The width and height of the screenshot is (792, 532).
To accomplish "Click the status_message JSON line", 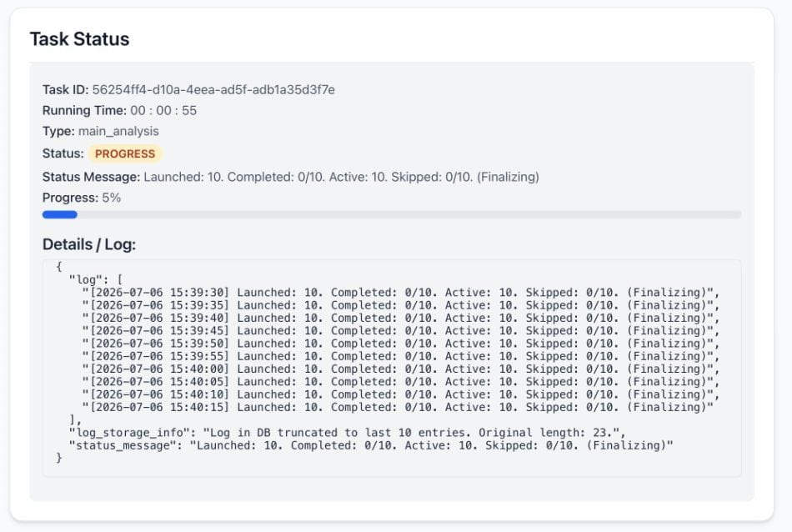I will pyautogui.click(x=371, y=445).
